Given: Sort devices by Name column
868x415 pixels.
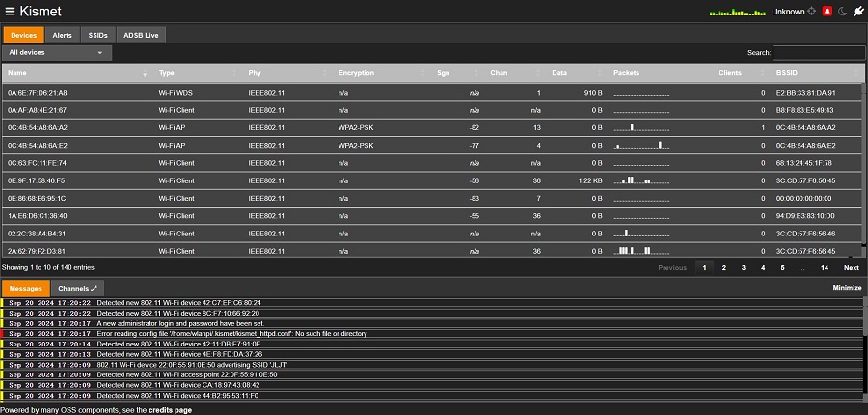Looking at the screenshot, I should pos(77,73).
